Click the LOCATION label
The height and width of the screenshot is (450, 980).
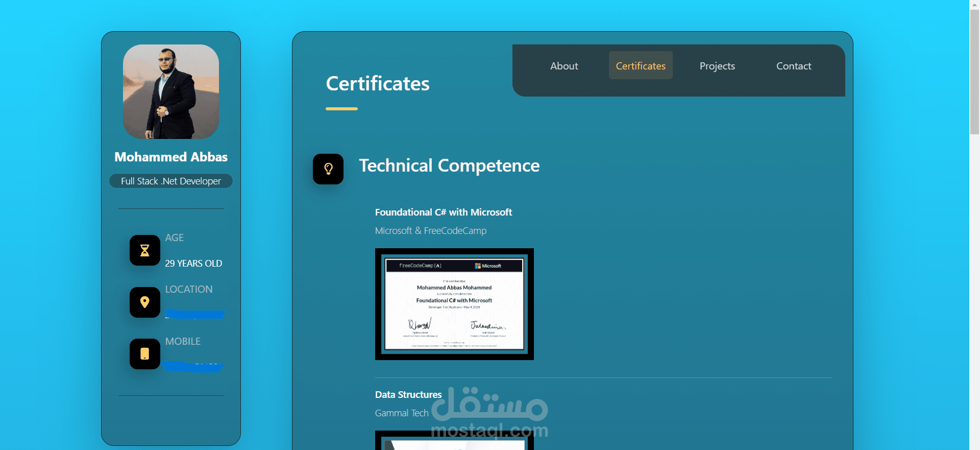point(189,289)
